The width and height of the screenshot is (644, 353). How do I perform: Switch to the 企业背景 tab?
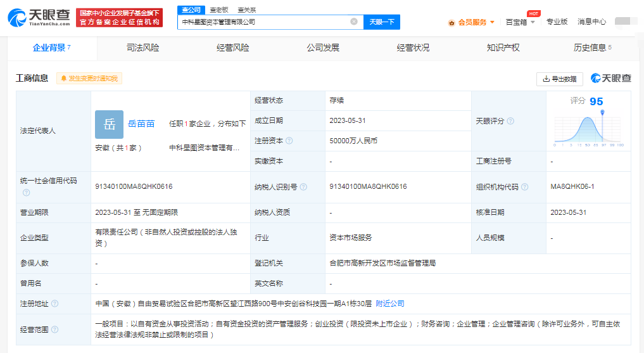coord(52,48)
